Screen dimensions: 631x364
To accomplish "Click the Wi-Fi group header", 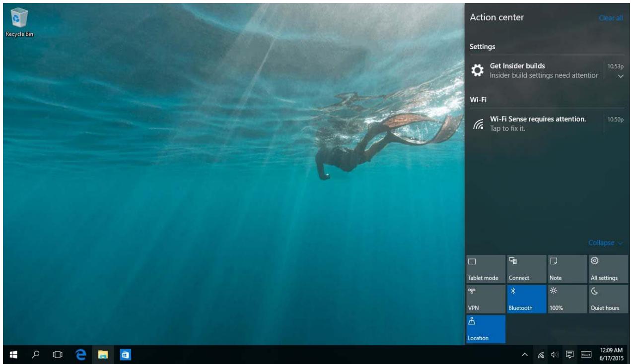I will click(478, 100).
